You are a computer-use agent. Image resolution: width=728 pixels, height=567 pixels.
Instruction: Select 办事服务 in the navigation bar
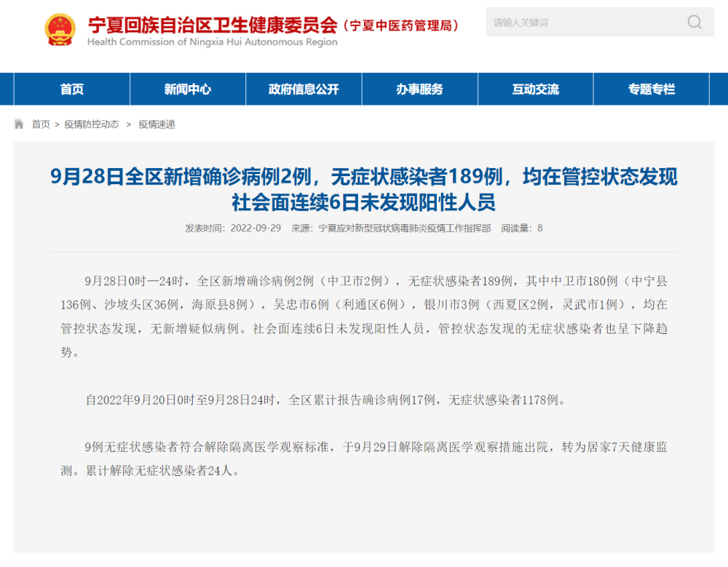pyautogui.click(x=419, y=90)
